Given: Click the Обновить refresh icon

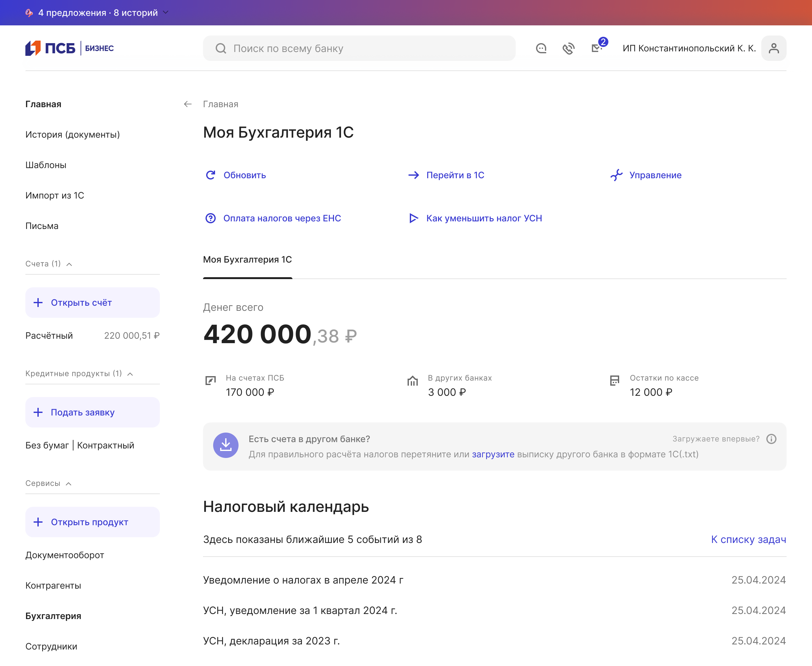Looking at the screenshot, I should (211, 175).
